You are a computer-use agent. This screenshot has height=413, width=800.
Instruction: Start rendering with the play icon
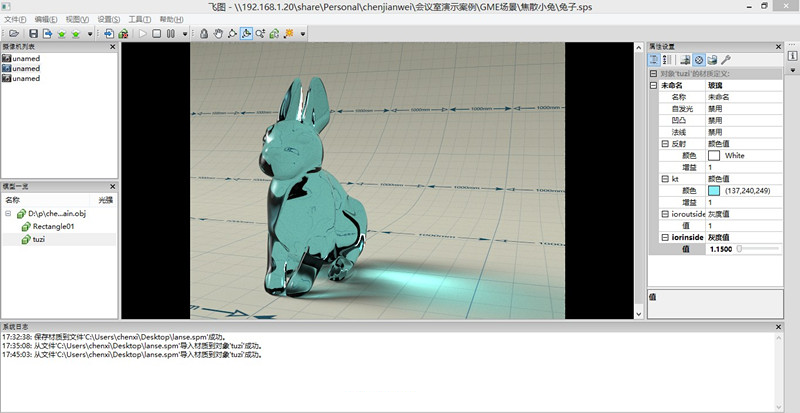pyautogui.click(x=142, y=34)
